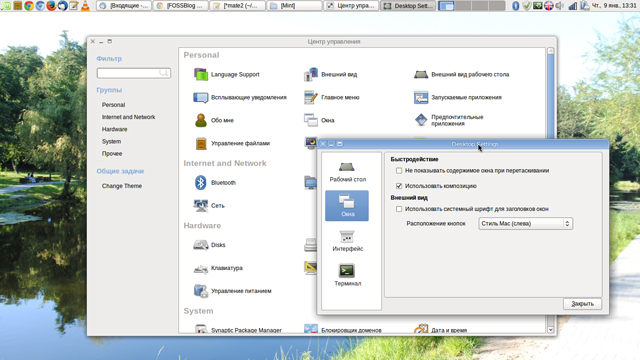Open Сеть network settings
The width and height of the screenshot is (640, 360).
pyautogui.click(x=209, y=205)
